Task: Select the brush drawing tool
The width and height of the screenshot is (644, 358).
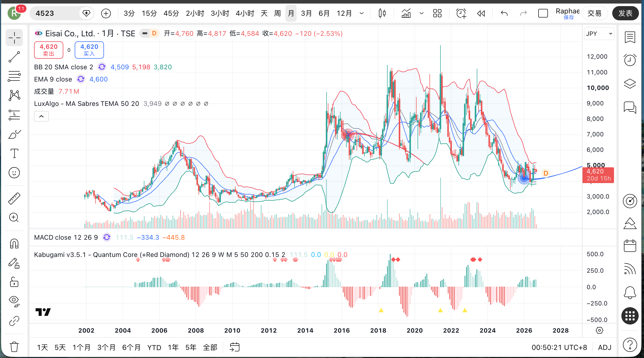Action: click(14, 134)
